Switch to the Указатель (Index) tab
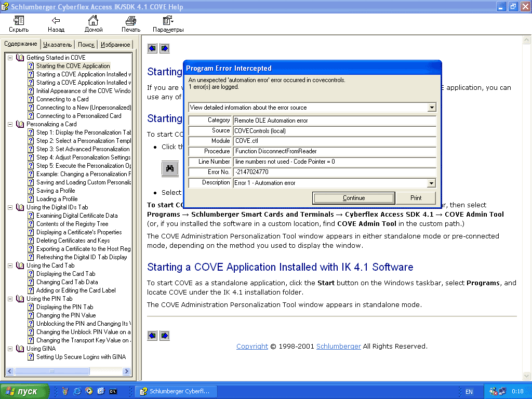The image size is (532, 399). point(57,45)
